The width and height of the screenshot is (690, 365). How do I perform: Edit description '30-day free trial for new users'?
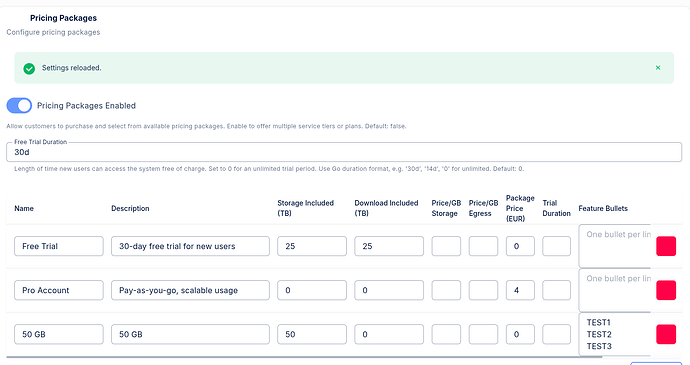190,246
